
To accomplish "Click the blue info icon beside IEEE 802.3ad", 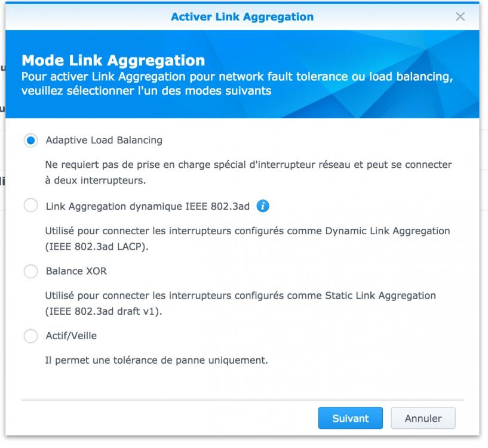I will click(x=263, y=206).
